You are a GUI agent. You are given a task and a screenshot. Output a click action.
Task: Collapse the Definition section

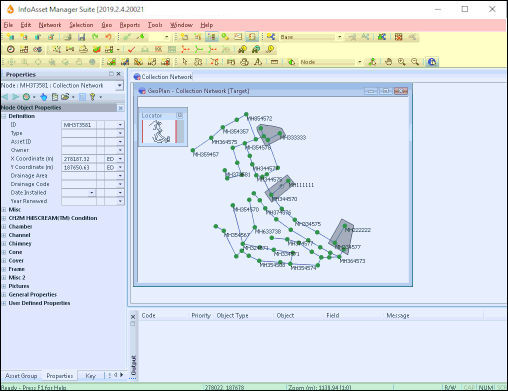click(x=4, y=116)
